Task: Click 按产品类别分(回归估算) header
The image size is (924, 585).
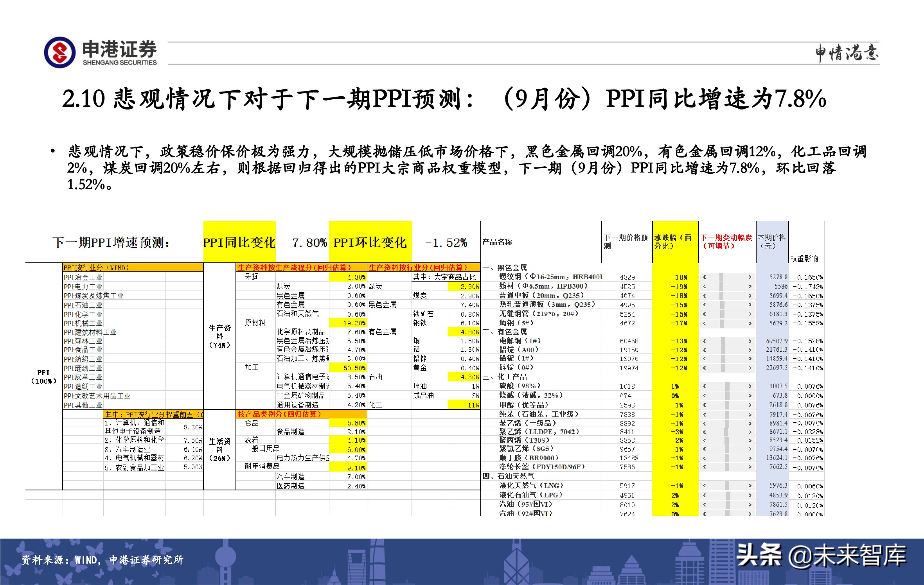Action: tap(302, 414)
